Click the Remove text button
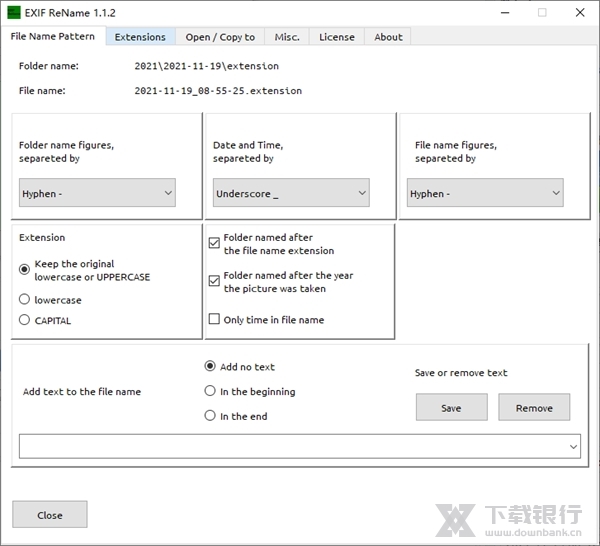Screen dimensions: 600x546 [533, 407]
